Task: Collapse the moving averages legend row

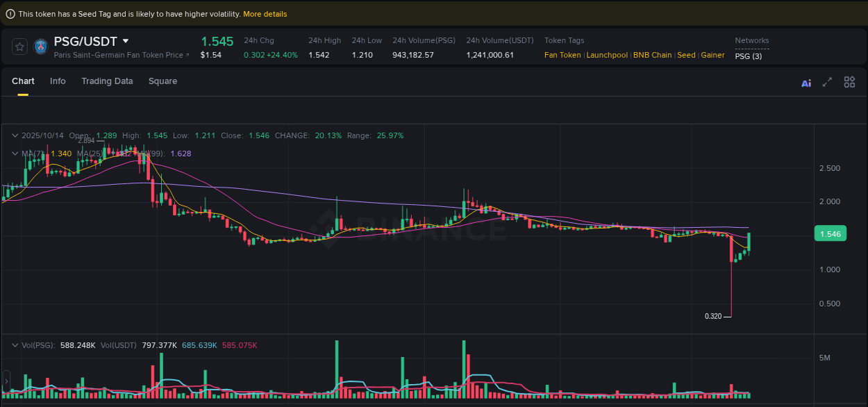Action: (x=15, y=153)
